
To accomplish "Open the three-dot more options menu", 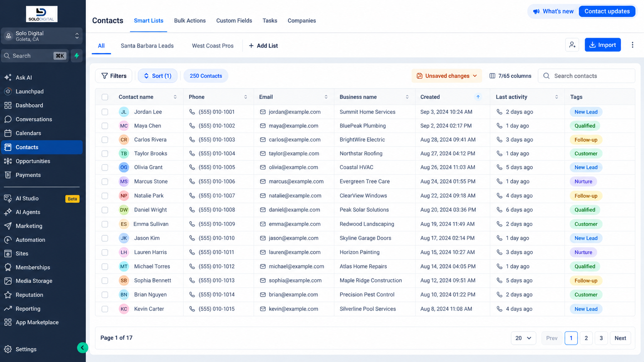I will point(632,45).
